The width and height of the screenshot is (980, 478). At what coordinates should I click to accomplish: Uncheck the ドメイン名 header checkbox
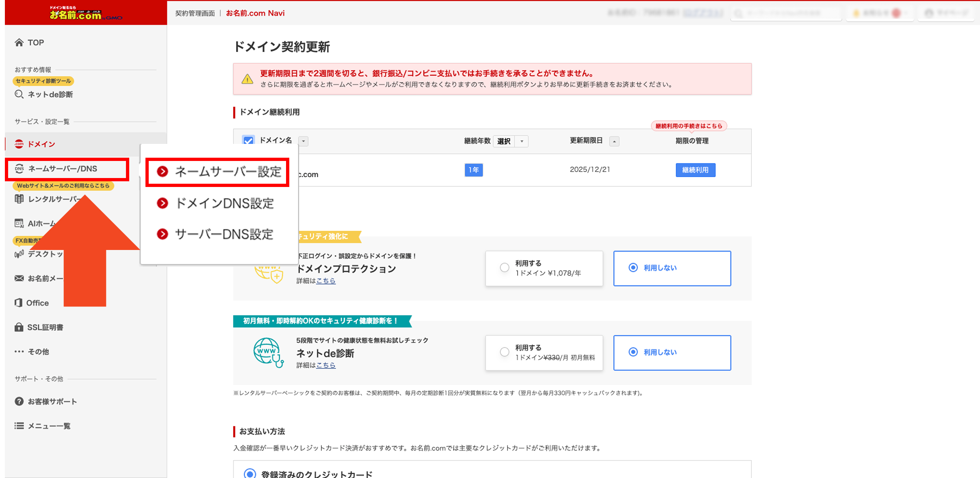click(248, 141)
